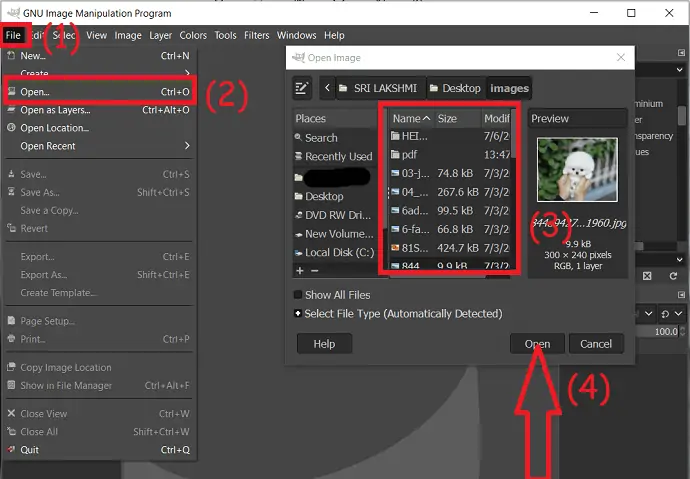Open the Filters menu
The height and width of the screenshot is (479, 690).
[x=257, y=35]
